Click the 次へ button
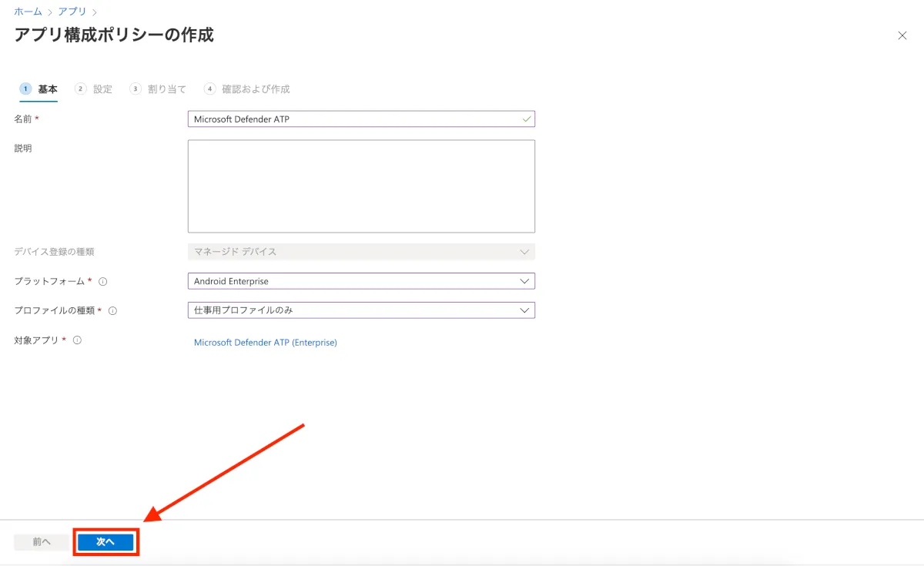Screen dimensions: 924x566 pyautogui.click(x=105, y=542)
